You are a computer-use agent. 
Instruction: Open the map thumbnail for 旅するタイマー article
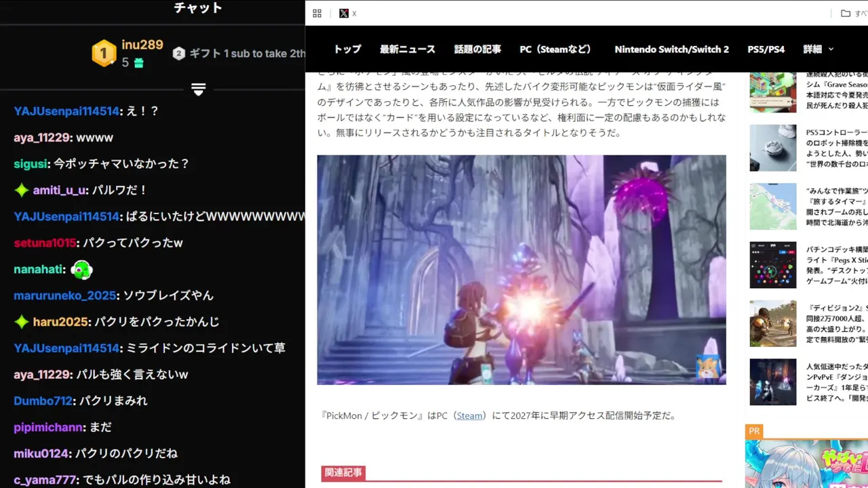773,207
